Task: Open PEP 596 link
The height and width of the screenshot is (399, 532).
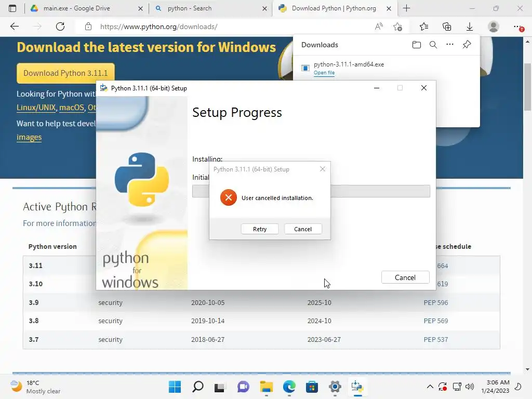Action: pos(436,302)
